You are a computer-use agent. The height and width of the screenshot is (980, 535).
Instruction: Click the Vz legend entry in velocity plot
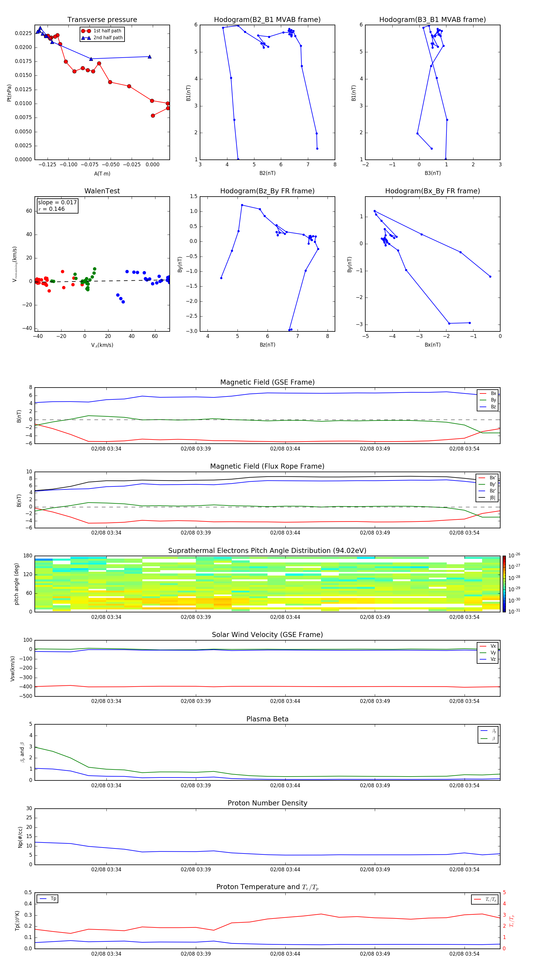(x=488, y=659)
